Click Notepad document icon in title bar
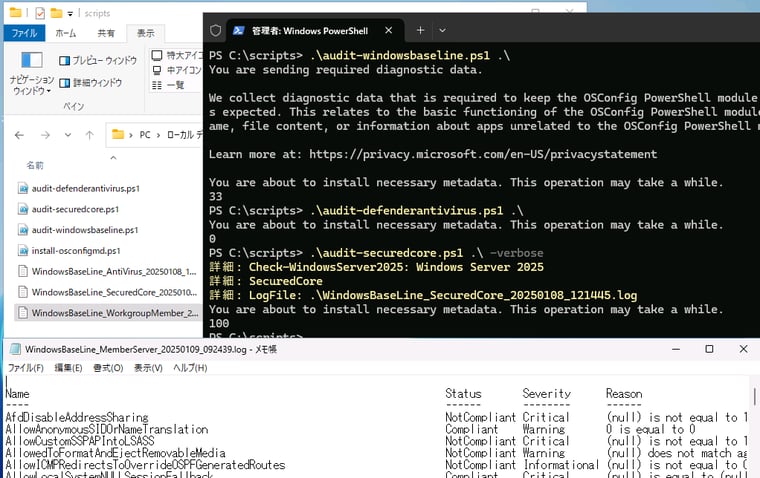 pyautogui.click(x=15, y=349)
